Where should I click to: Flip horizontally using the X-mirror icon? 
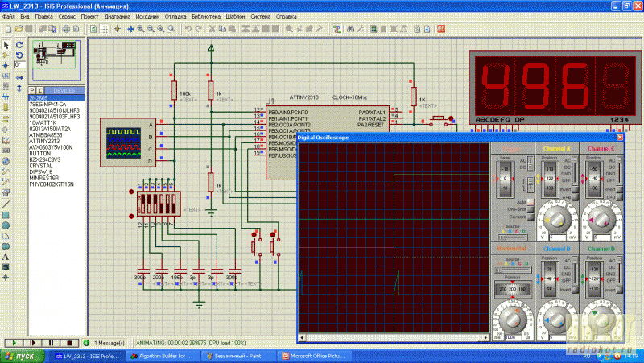[x=19, y=77]
